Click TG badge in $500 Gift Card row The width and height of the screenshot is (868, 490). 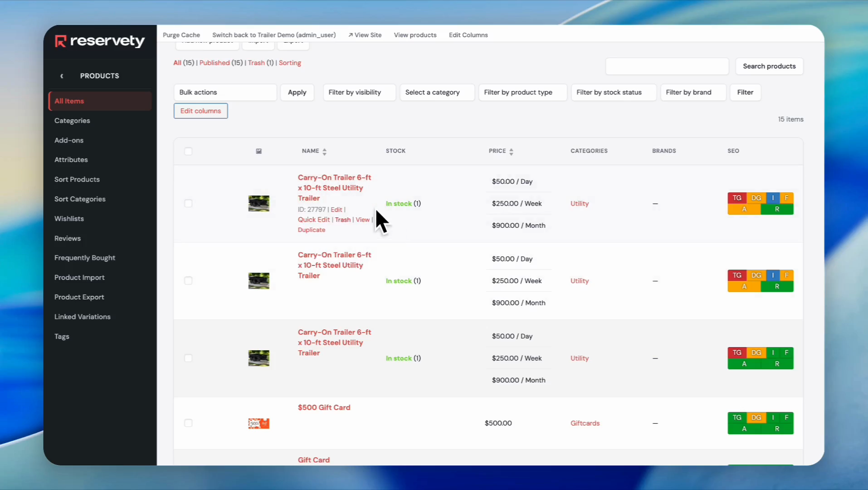point(737,417)
